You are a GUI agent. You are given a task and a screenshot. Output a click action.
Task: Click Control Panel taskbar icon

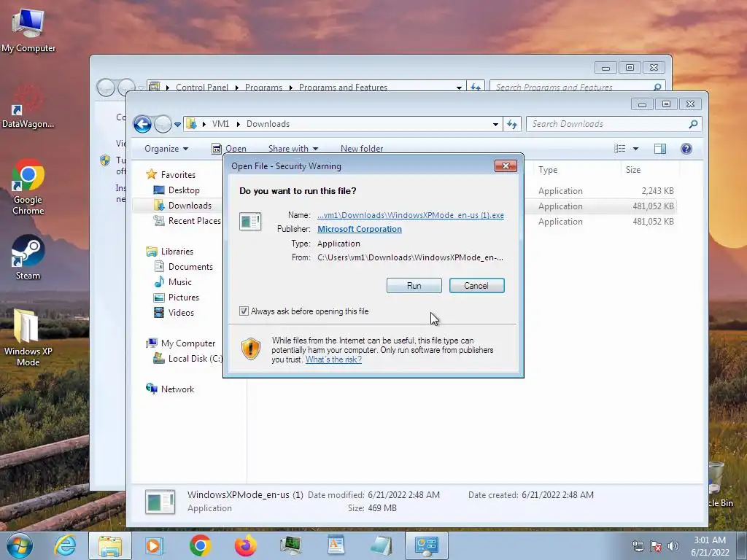426,545
